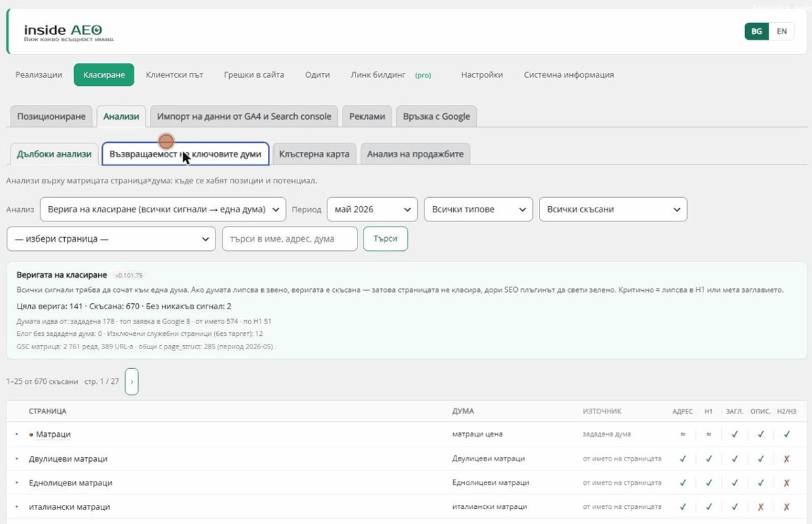The width and height of the screenshot is (812, 524).
Task: Click the СТРАНИЦА column header
Action: pos(47,411)
